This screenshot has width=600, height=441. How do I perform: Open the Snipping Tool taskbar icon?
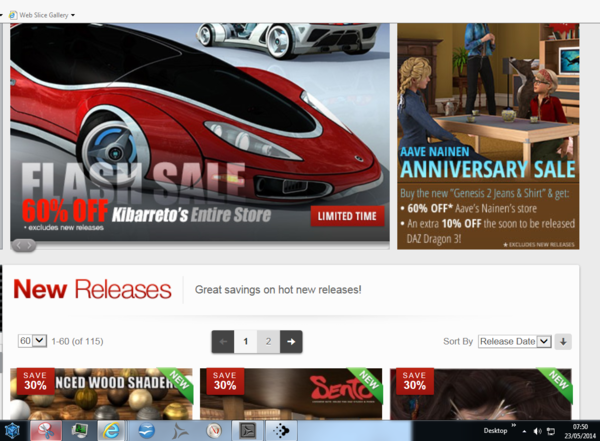[x=46, y=431]
